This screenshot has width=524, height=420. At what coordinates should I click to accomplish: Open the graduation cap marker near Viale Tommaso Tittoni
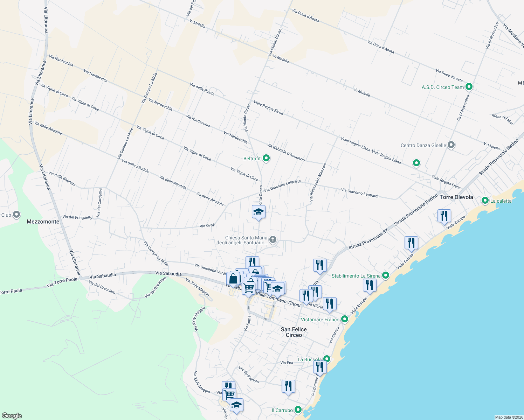[x=278, y=288]
